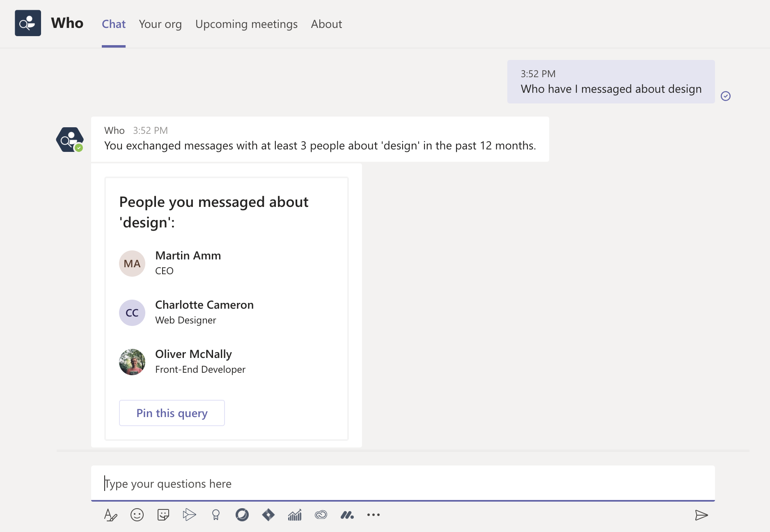Click the circular swirl app icon
770x532 pixels.
tap(242, 515)
